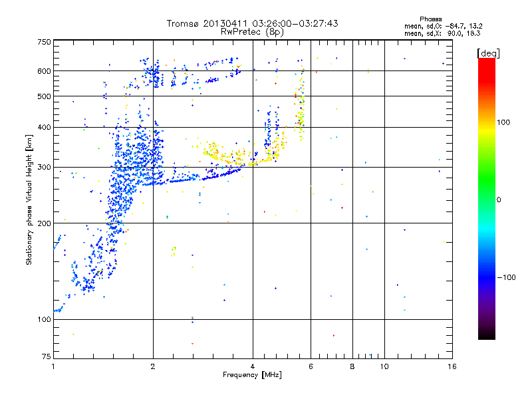This screenshot has height=399, width=532.
Task: Click the colorbar tick label '100'
Action: [503, 122]
